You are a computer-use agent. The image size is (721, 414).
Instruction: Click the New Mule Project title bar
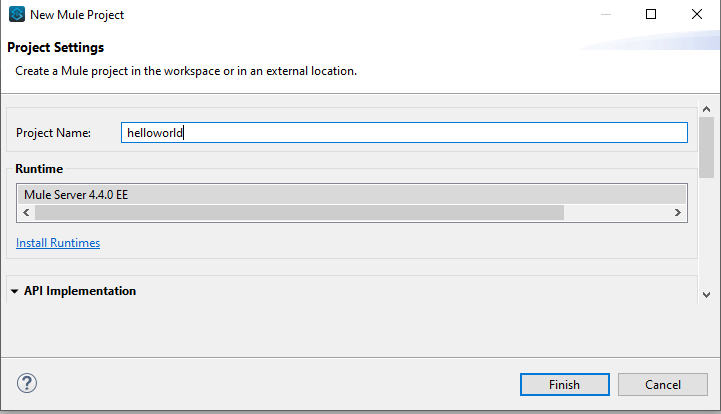300,15
